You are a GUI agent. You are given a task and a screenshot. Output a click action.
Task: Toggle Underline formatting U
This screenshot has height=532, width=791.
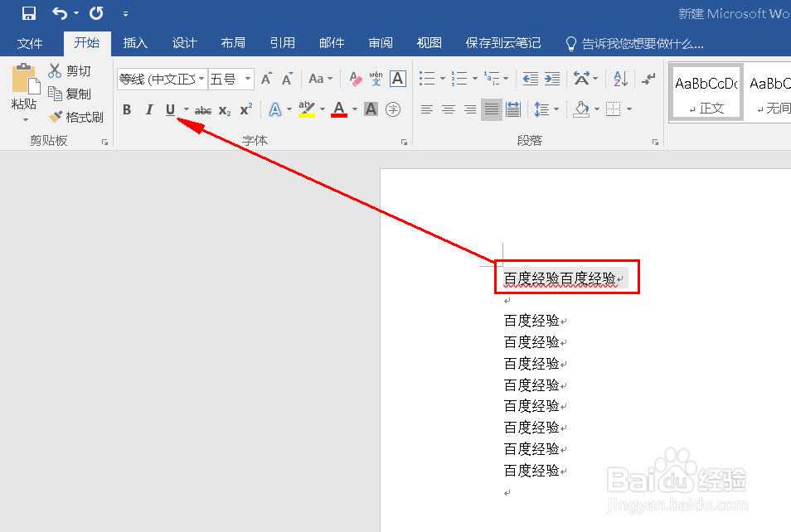click(170, 109)
